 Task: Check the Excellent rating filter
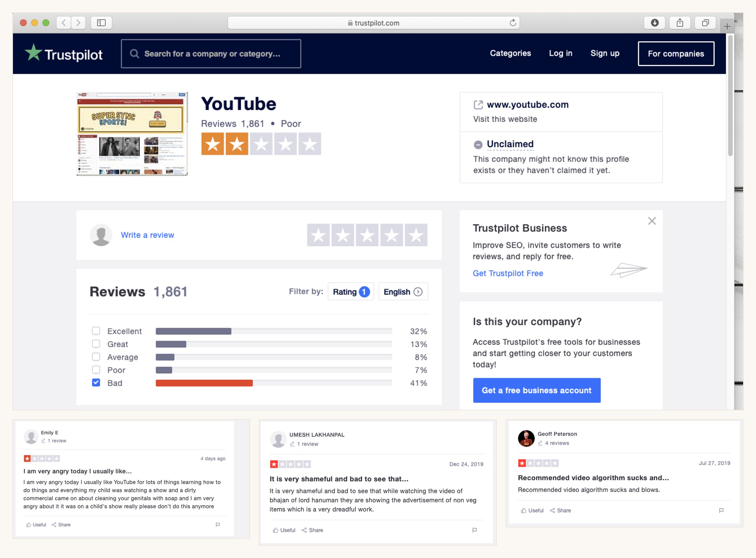[x=96, y=331]
